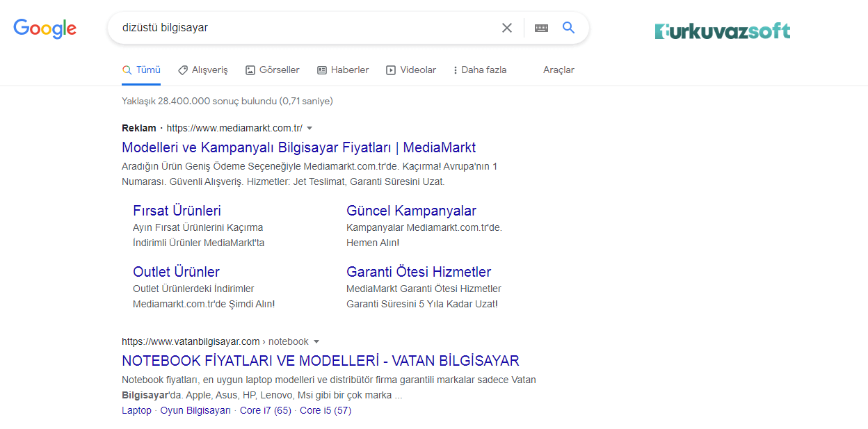
Task: Open NOTEBOOK FİYATLARI VE MODELLERİ result
Action: click(321, 361)
